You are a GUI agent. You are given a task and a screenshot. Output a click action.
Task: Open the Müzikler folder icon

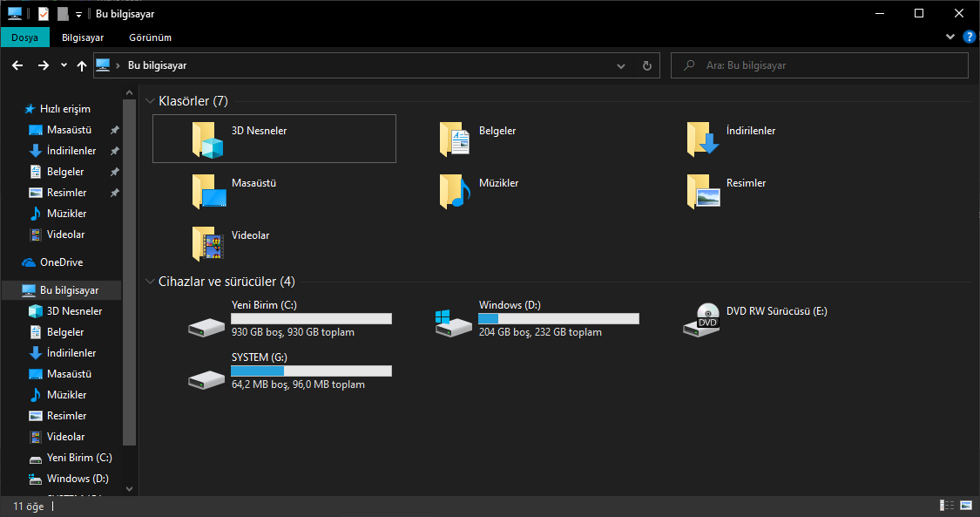tap(455, 192)
